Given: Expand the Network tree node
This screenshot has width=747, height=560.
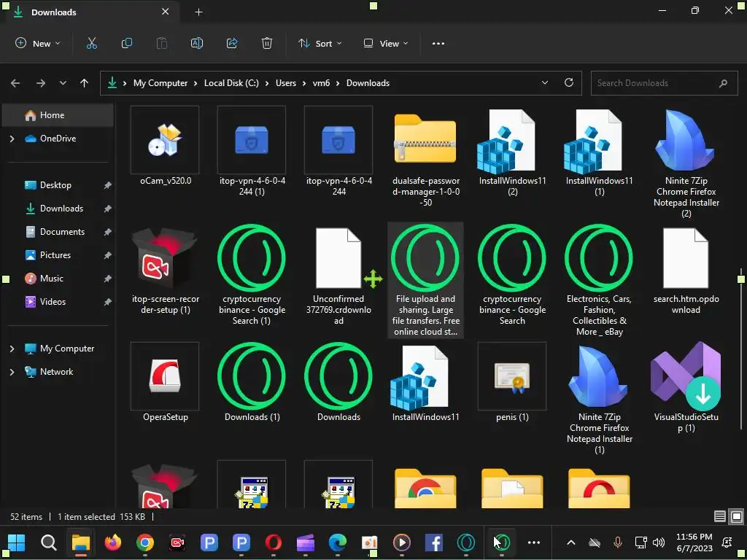Looking at the screenshot, I should [x=12, y=372].
